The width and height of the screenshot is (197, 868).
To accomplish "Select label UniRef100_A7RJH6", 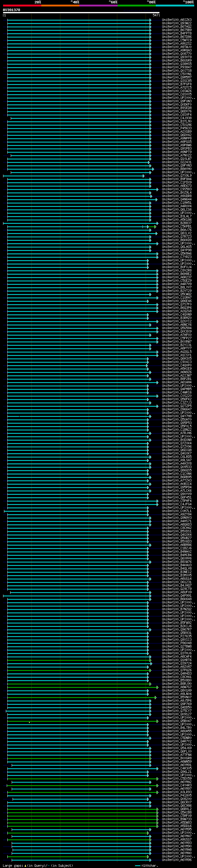I will click(x=177, y=433).
